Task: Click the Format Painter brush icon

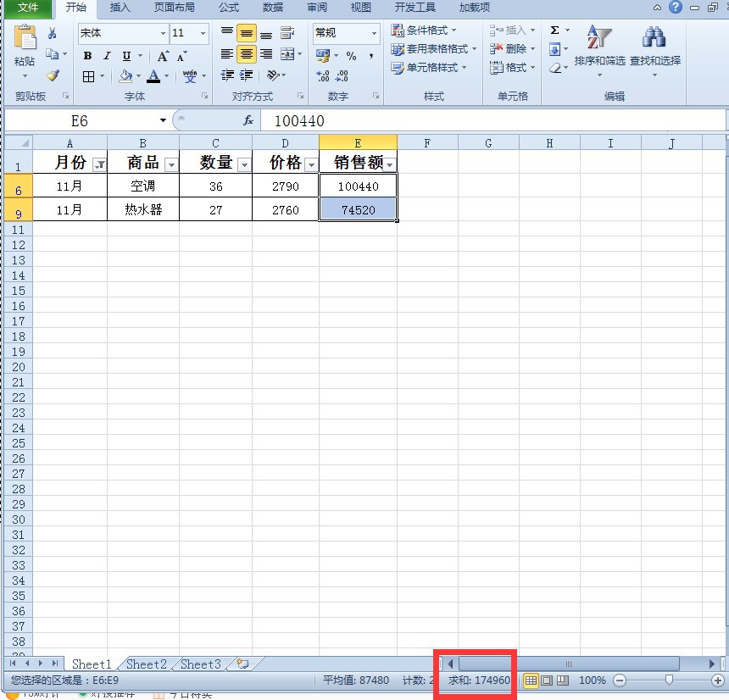Action: pos(53,75)
